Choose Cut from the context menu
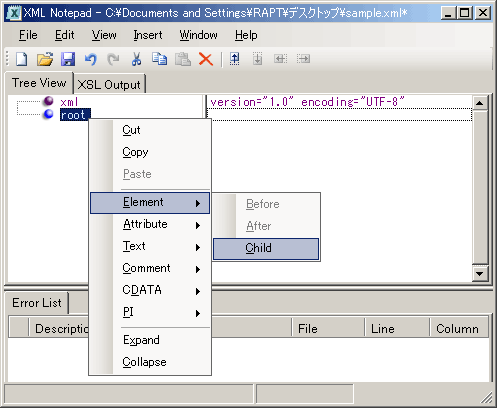The width and height of the screenshot is (497, 408). pyautogui.click(x=150, y=130)
